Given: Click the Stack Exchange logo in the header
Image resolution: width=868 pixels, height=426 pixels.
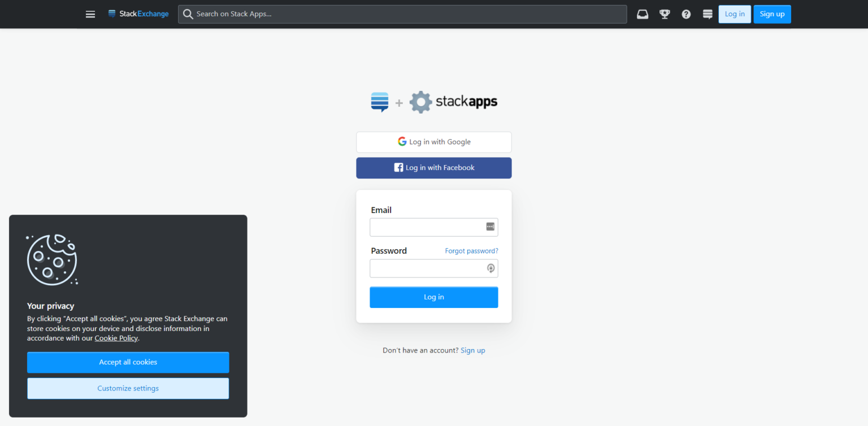Looking at the screenshot, I should [138, 14].
